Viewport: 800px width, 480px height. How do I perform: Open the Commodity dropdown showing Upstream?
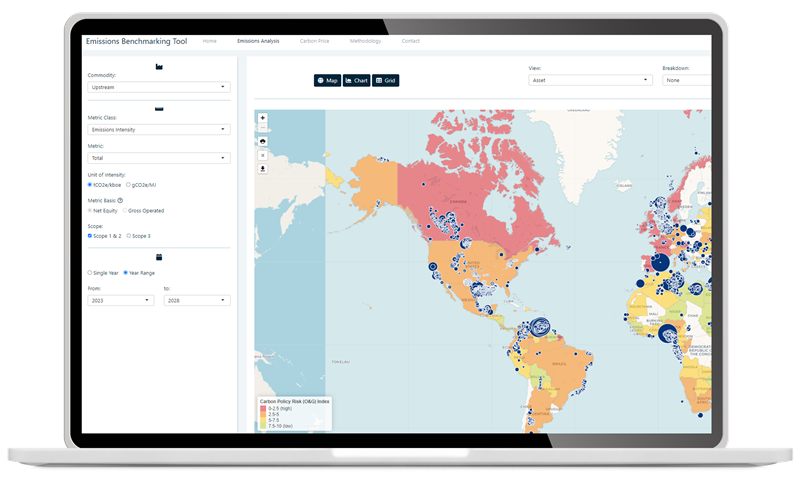159,87
